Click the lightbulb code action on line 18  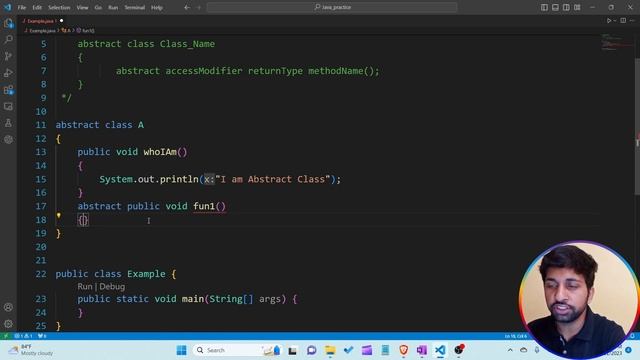point(59,216)
